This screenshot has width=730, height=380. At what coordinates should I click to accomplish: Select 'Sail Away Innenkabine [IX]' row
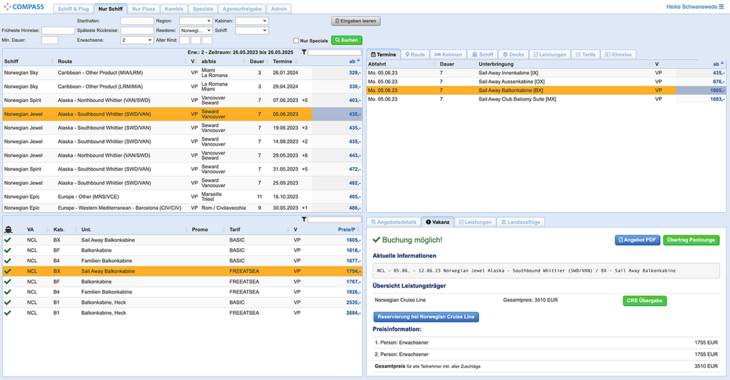(x=546, y=73)
